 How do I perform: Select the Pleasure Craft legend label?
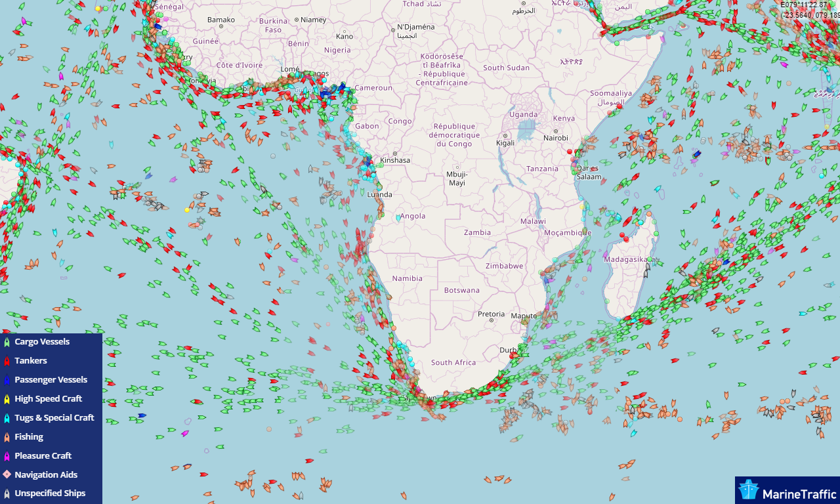43,455
